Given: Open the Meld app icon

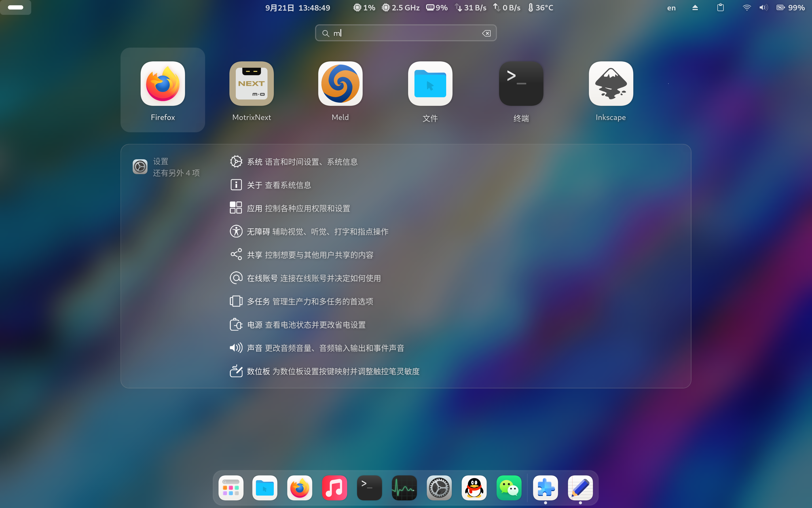Looking at the screenshot, I should (340, 90).
